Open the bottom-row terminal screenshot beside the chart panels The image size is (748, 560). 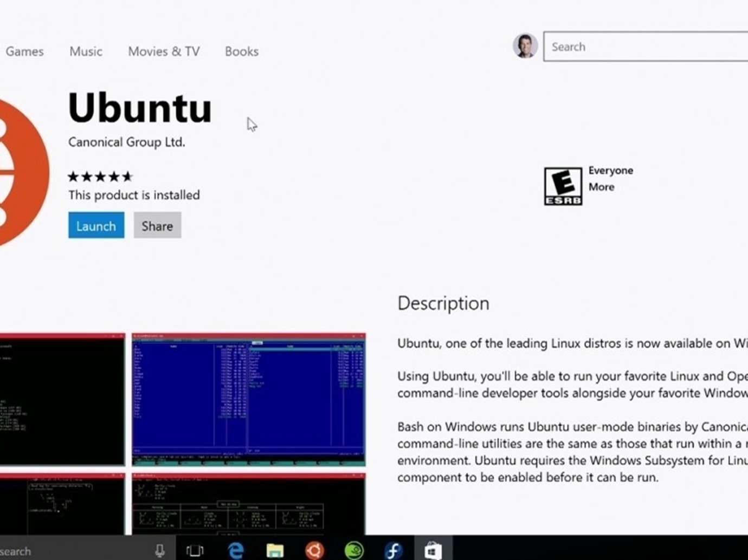[62, 504]
